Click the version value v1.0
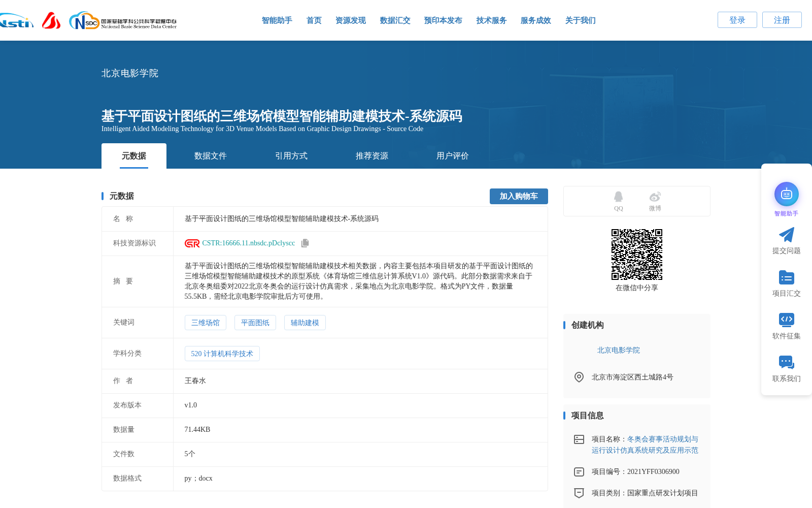The height and width of the screenshot is (508, 812). [x=191, y=405]
